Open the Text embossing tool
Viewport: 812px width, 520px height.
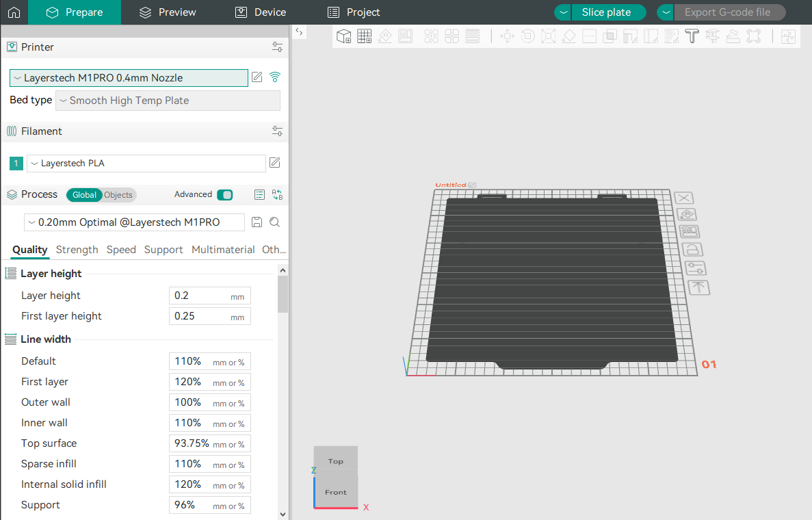(692, 36)
